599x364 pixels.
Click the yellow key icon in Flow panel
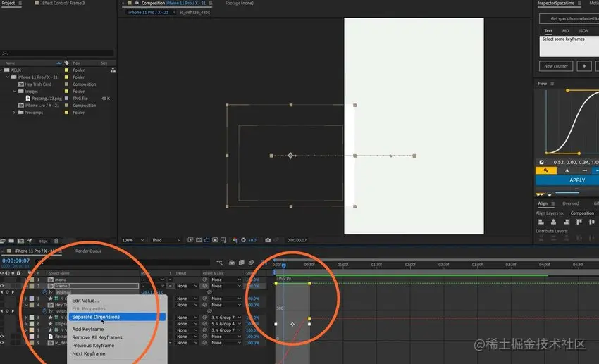coord(546,170)
